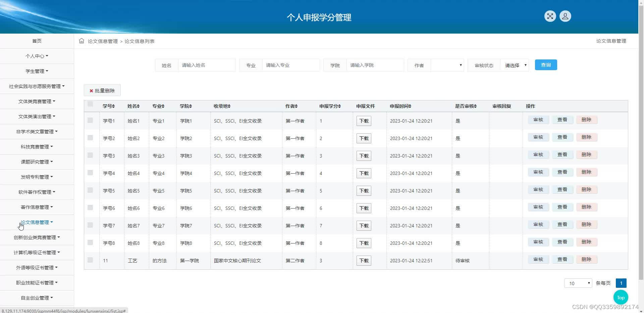
Task: Open 自主创业管理 sidebar menu item
Action: [x=37, y=298]
